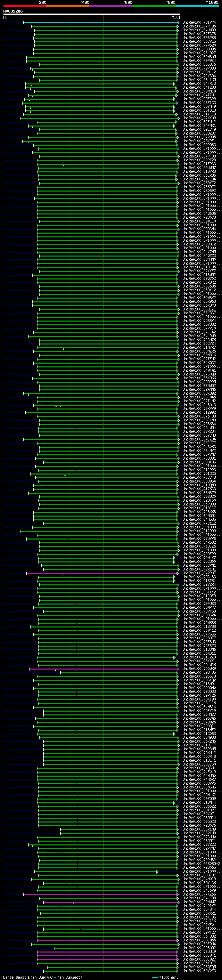Open hit UniRef100_Q00WK9

(x=199, y=669)
